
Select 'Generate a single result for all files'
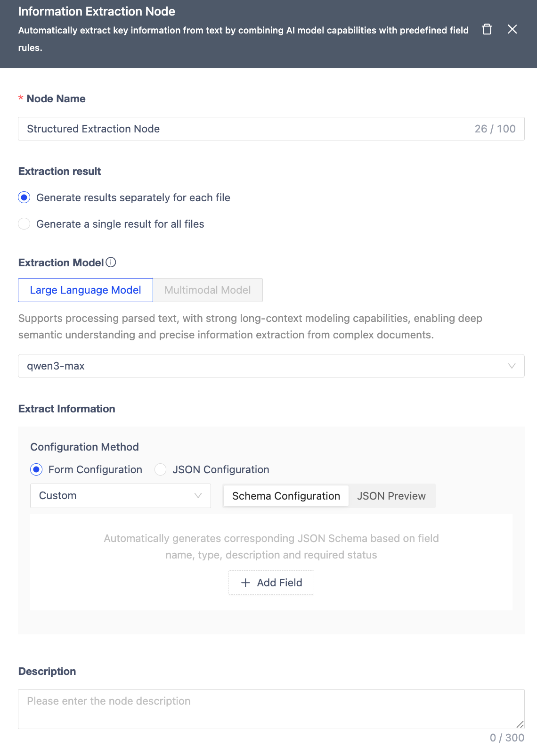(x=24, y=224)
